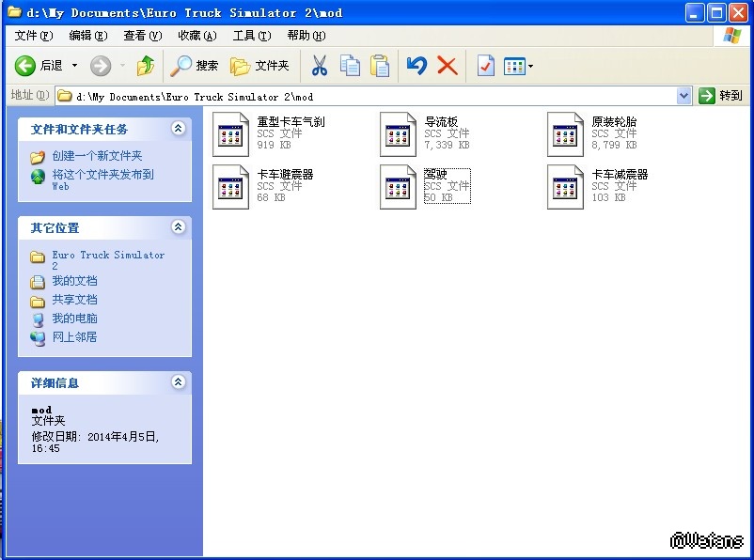Click the blue Undo arrow icon
The width and height of the screenshot is (754, 560).
coord(416,66)
